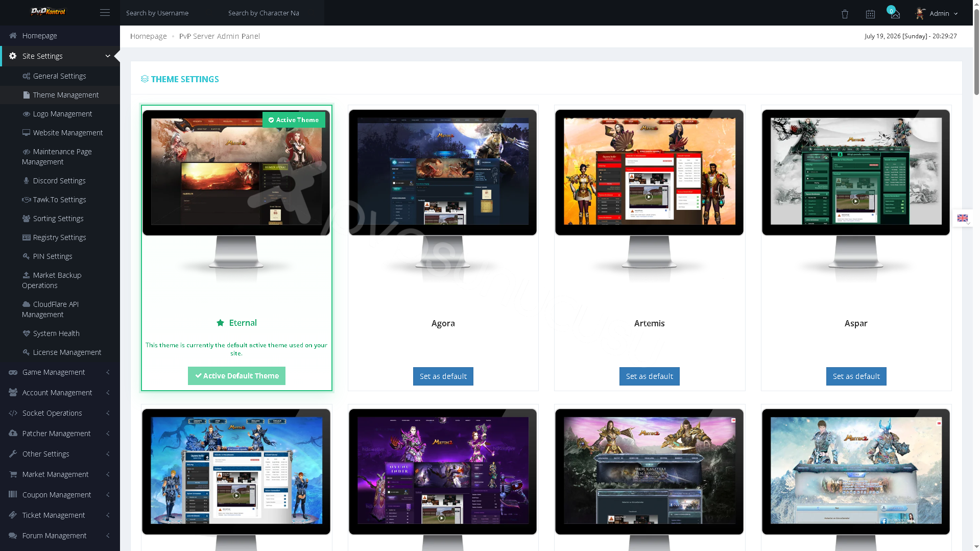Click the PvPKontrol logo
This screenshot has height=551, width=980.
(49, 11)
